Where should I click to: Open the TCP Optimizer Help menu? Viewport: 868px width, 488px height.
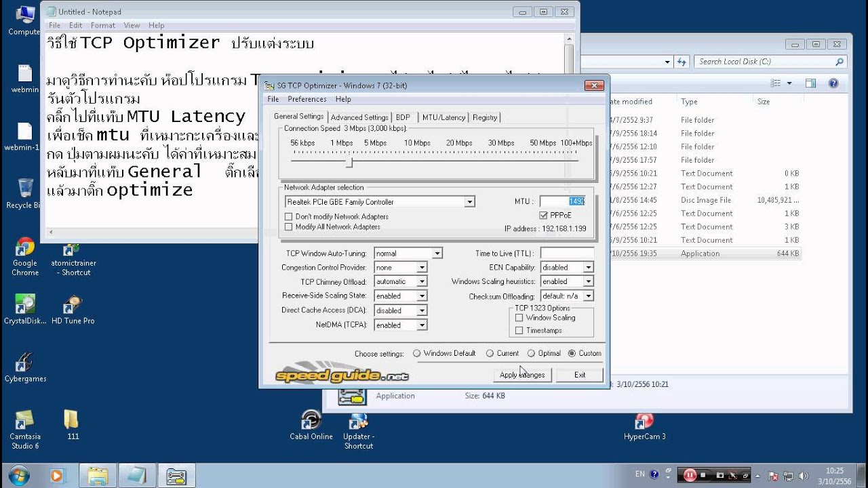343,99
